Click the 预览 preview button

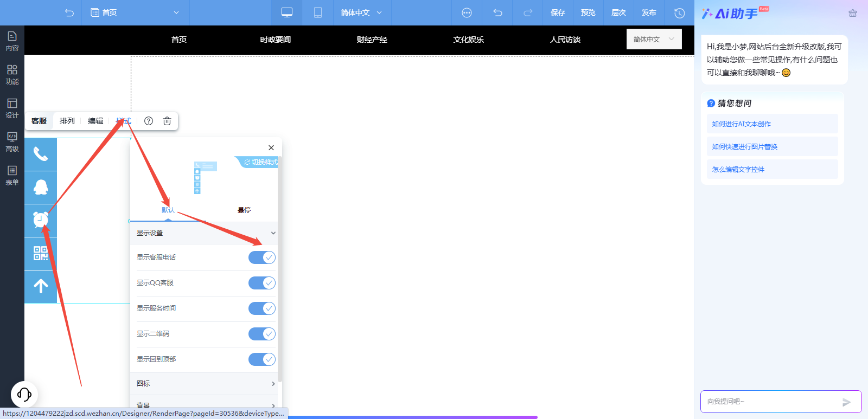coord(588,12)
